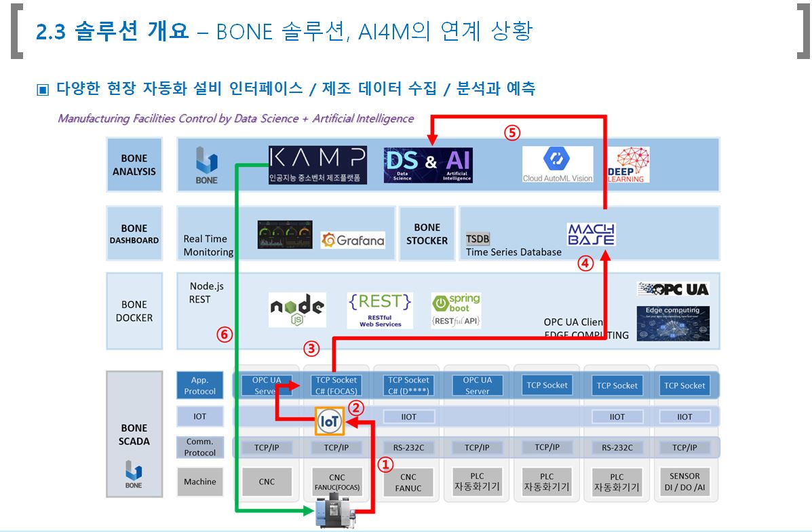Click the BONE logo beside KAMP
The image size is (812, 532).
tap(207, 166)
